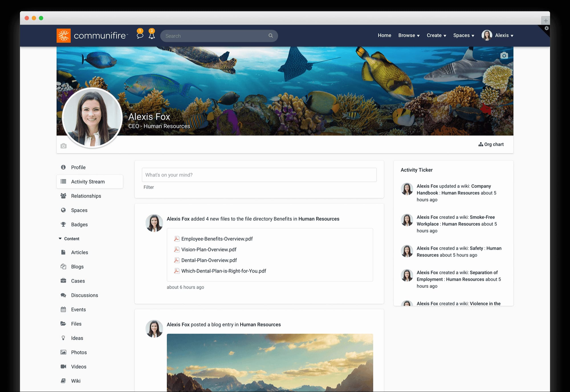570x392 pixels.
Task: Switch to the Activity Stream tab
Action: (x=87, y=182)
